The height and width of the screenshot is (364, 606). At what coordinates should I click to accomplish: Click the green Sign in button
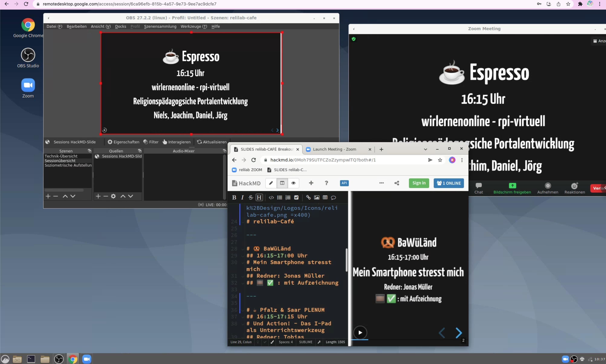[x=419, y=183]
